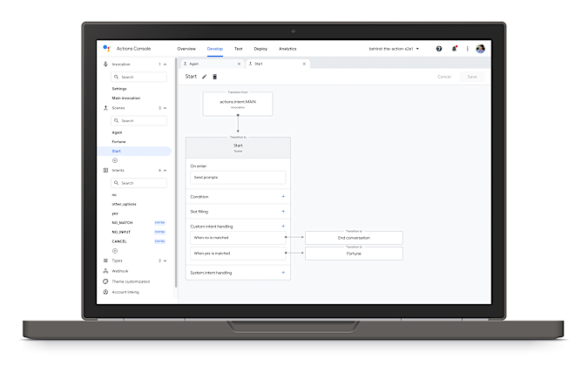588x366 pixels.
Task: Open the help question mark icon
Action: tap(439, 49)
